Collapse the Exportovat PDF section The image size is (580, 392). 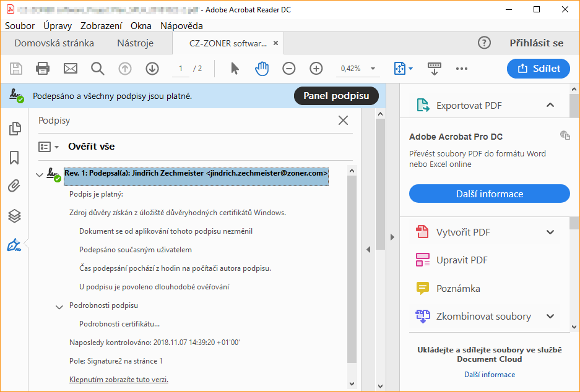click(550, 105)
